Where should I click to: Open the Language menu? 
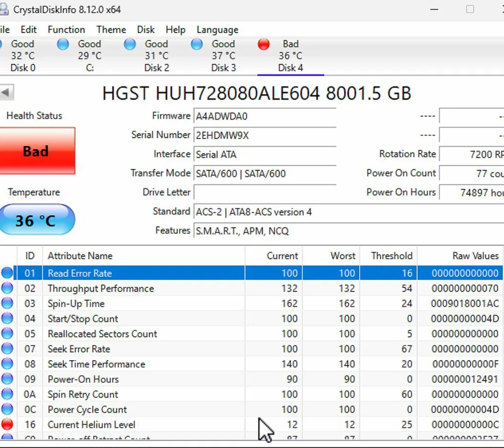(x=218, y=29)
